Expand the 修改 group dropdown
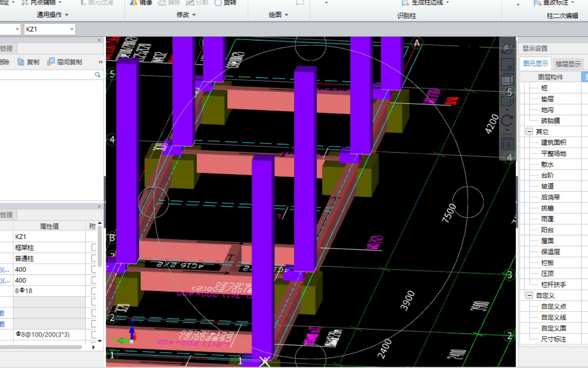 coord(194,15)
